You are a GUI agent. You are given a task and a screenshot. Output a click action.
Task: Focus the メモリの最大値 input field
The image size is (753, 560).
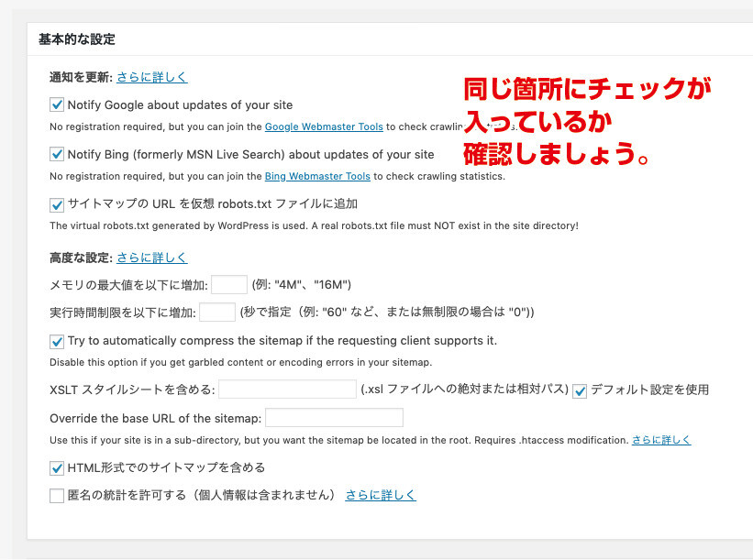[x=228, y=285]
